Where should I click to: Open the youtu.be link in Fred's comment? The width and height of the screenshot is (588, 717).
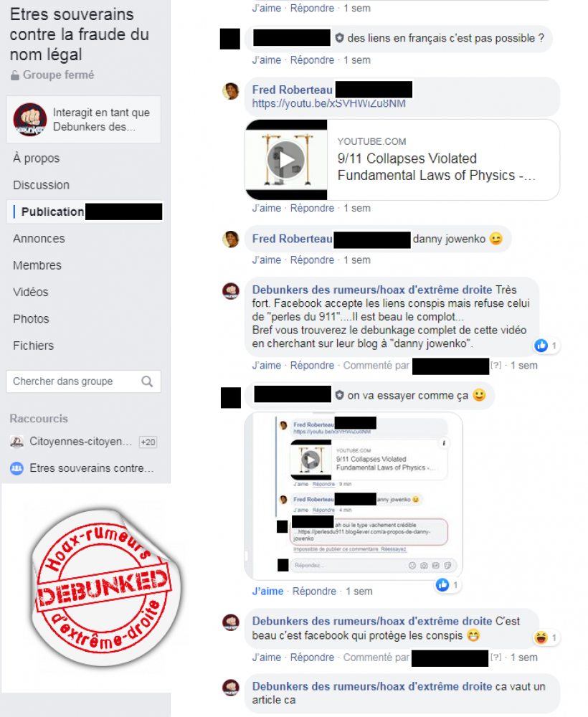click(x=328, y=104)
